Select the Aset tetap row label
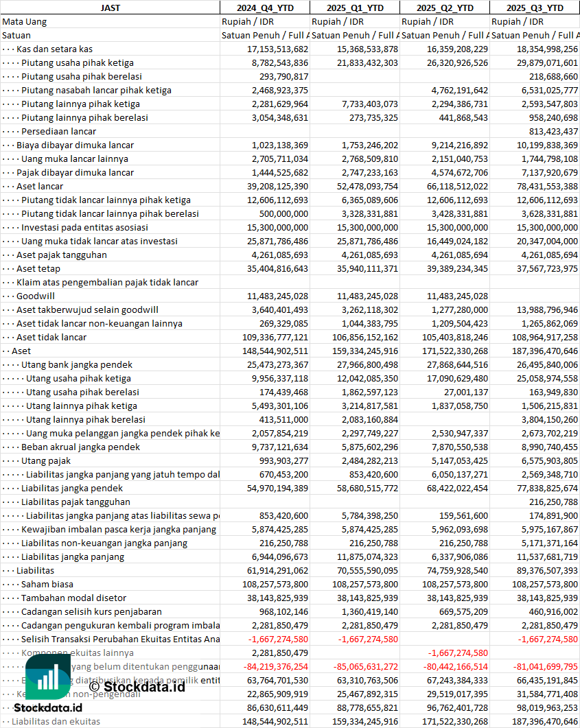This screenshot has width=580, height=728. [38, 269]
